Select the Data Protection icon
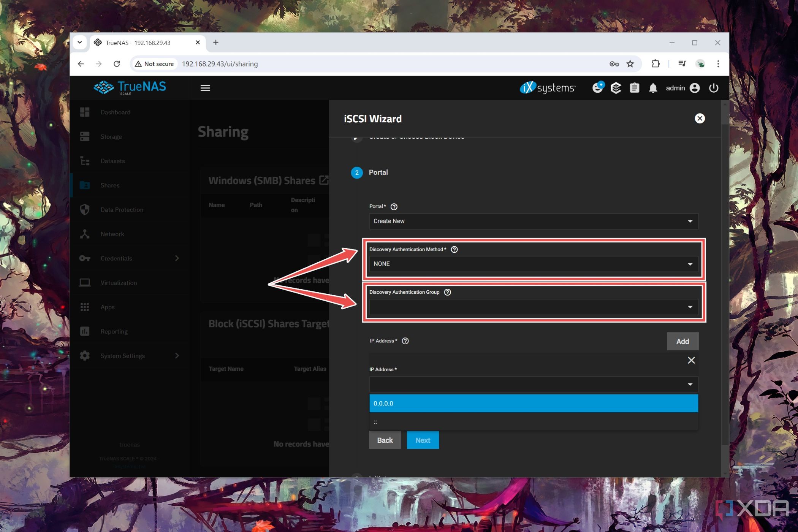This screenshot has height=532, width=798. (x=85, y=210)
